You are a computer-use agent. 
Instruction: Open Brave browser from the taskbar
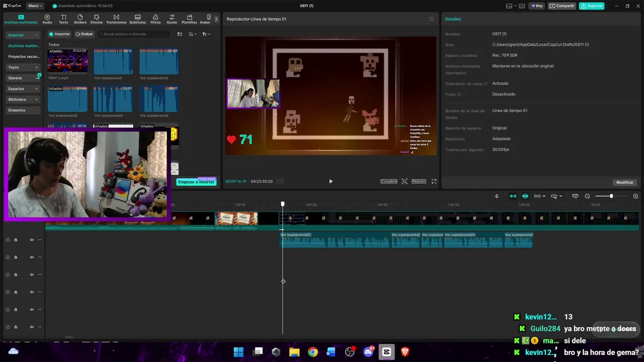point(405,352)
